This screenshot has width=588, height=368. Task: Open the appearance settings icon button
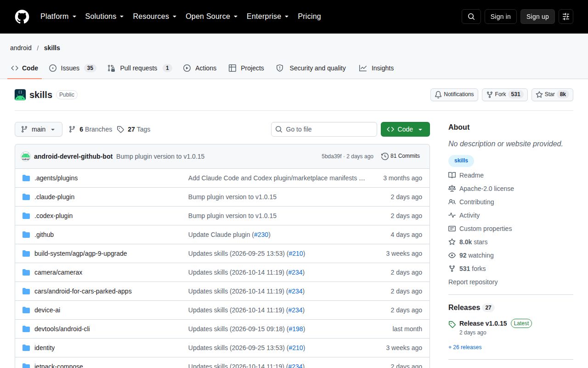point(566,17)
